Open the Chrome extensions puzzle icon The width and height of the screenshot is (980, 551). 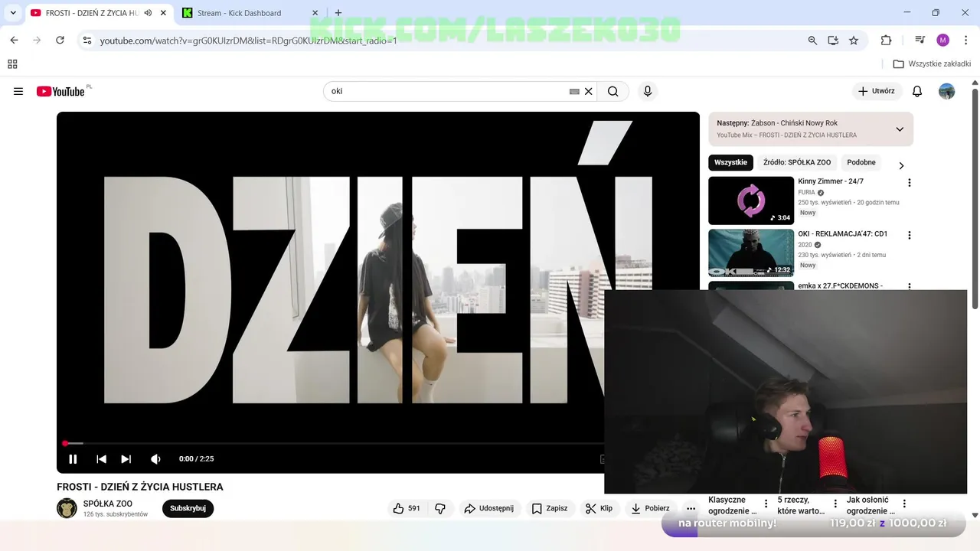coord(887,41)
